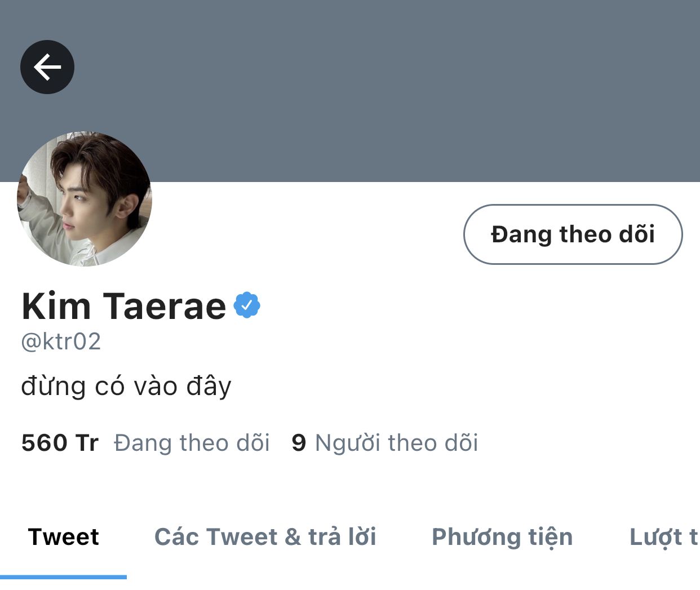Open the "Các Tweet & trả lời" tab
The width and height of the screenshot is (700, 590).
point(265,536)
